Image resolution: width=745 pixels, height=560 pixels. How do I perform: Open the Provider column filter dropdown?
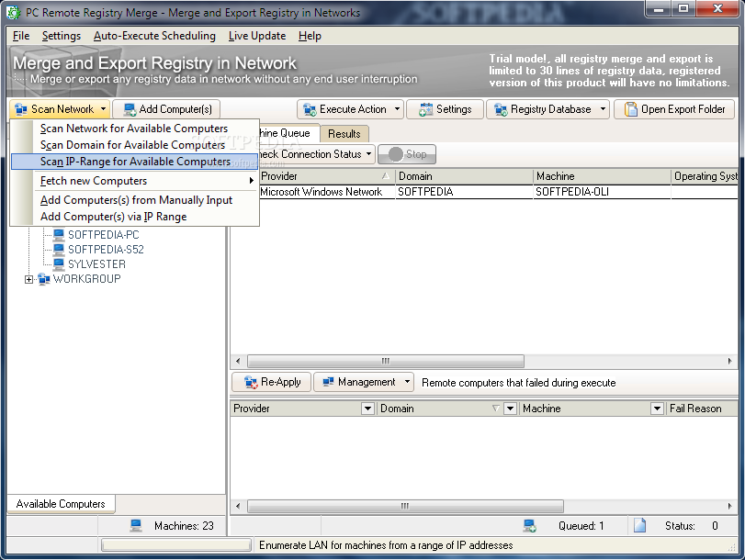367,409
